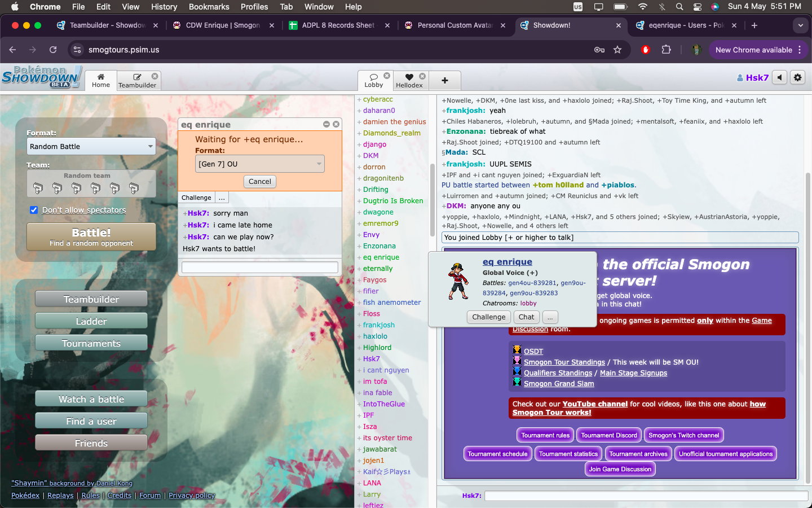Open the Random Battle format dropdown
The width and height of the screenshot is (812, 508).
tap(91, 146)
